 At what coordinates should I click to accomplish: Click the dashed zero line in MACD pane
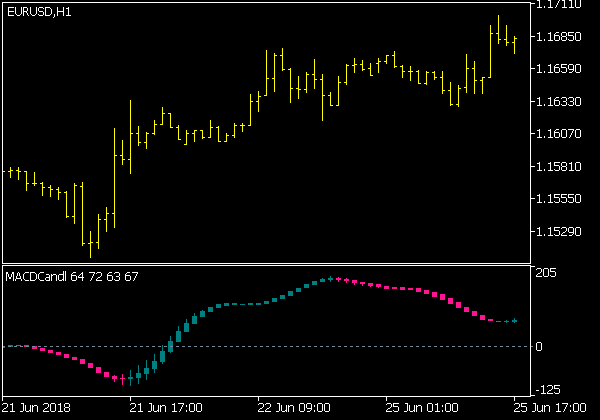click(266, 347)
